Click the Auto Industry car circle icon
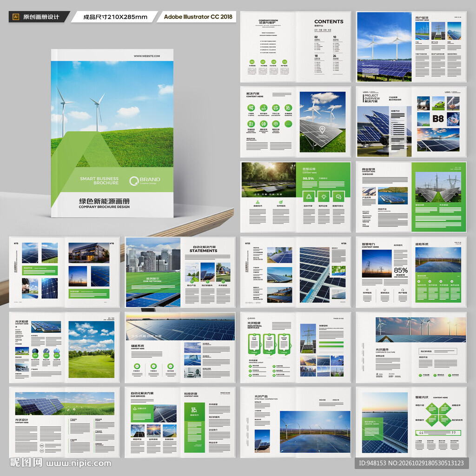This screenshot has height=476, width=476. click(x=276, y=108)
